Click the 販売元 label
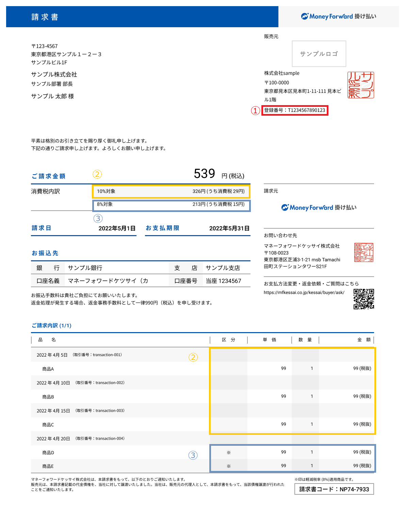 [x=271, y=36]
